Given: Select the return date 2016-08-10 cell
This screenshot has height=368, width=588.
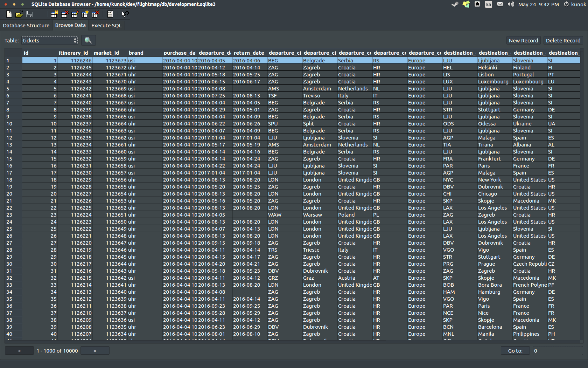Looking at the screenshot, I should 250,334.
